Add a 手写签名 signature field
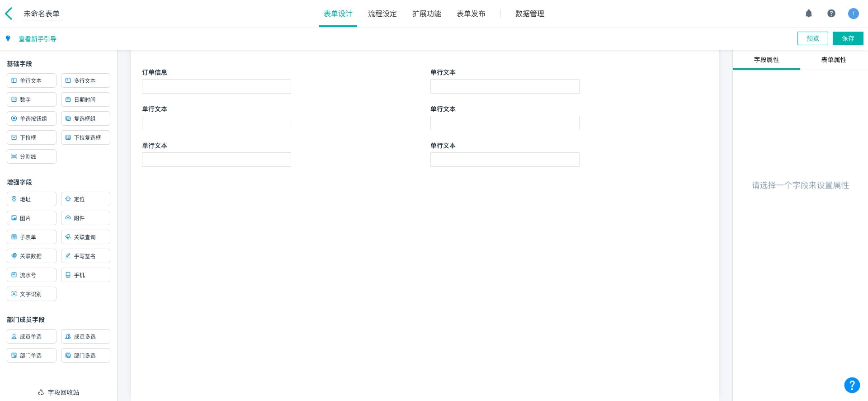 [x=85, y=256]
